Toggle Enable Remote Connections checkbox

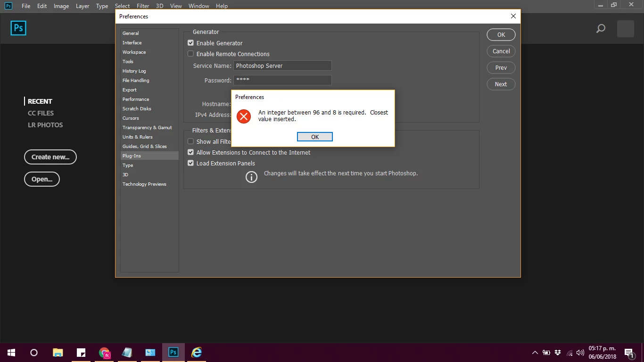tap(191, 54)
